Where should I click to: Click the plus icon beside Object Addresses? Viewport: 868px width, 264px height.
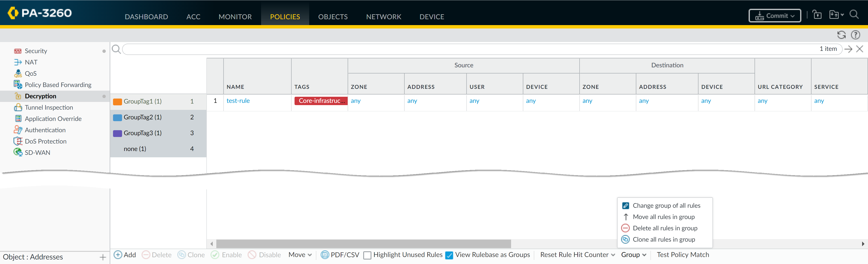[x=103, y=257]
